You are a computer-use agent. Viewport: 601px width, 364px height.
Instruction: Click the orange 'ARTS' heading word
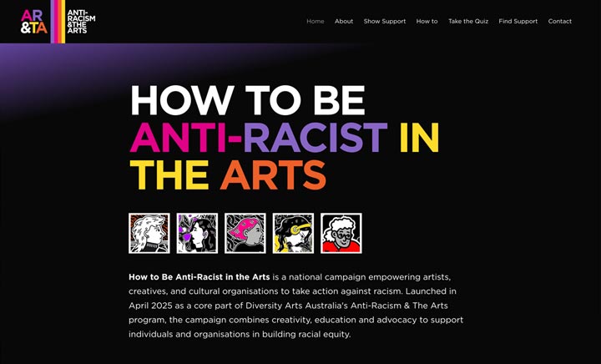coord(272,174)
